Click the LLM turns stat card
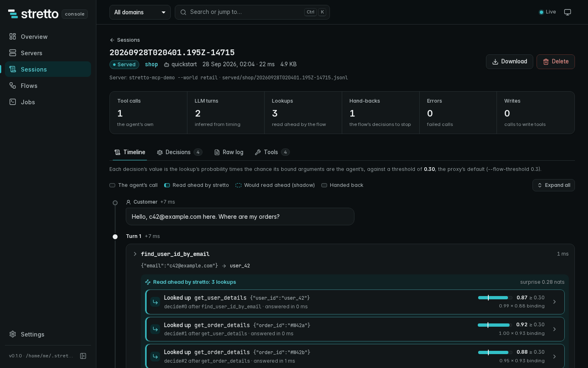Screen dimensions: 588x368 coord(226,112)
